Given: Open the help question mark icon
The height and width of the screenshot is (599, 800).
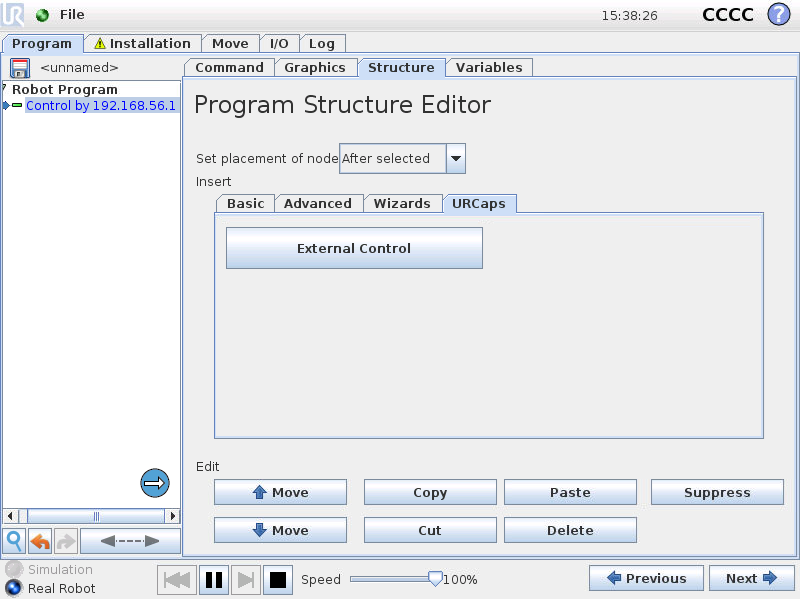Looking at the screenshot, I should (x=778, y=15).
